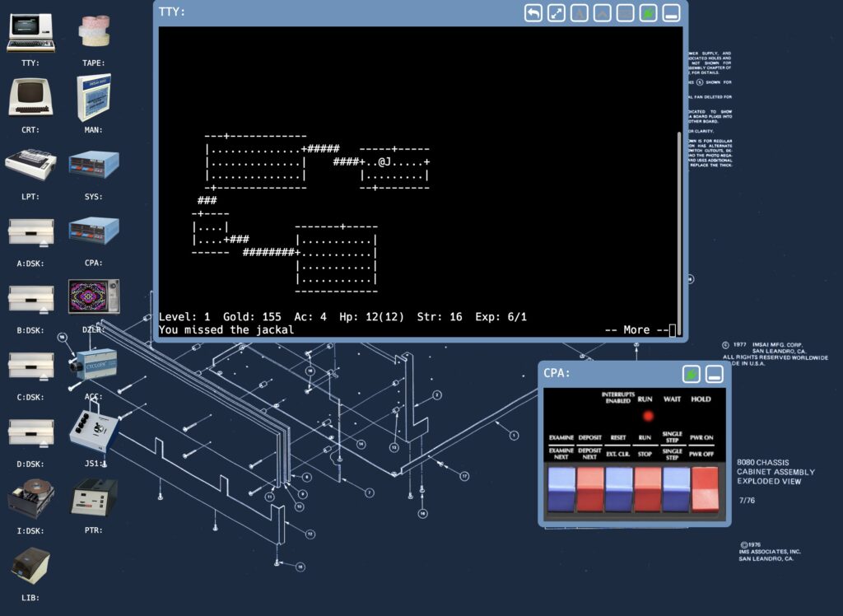This screenshot has width=843, height=616.
Task: Click the red RUN indicator LED
Action: (648, 416)
